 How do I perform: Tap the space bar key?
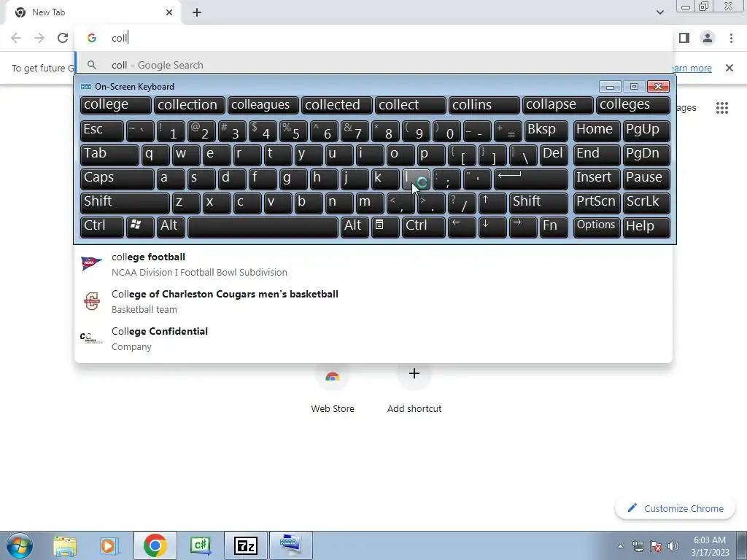pyautogui.click(x=263, y=226)
